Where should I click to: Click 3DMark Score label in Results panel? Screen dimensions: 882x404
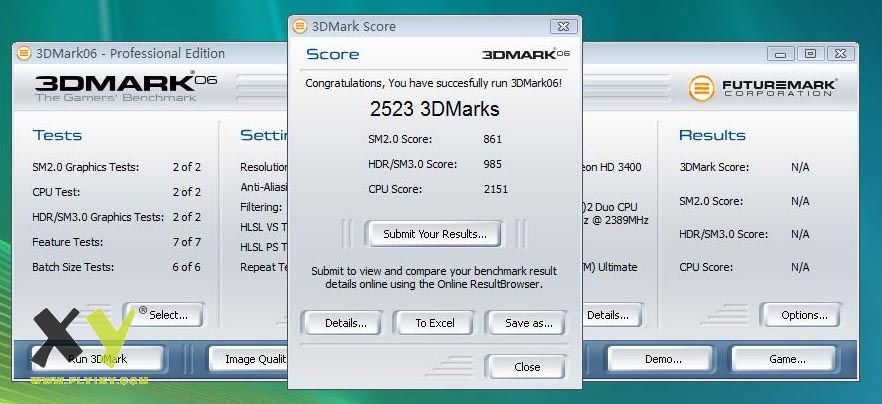click(714, 167)
